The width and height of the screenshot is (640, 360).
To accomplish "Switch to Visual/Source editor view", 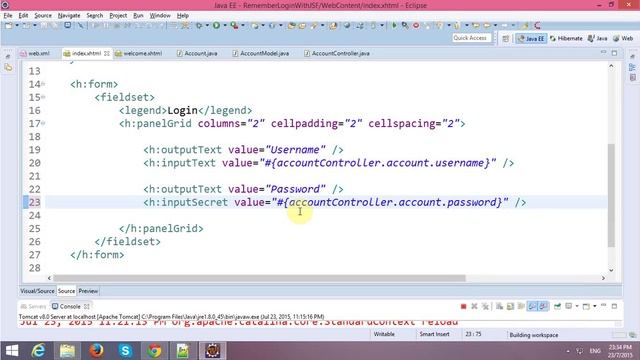I will (37, 291).
